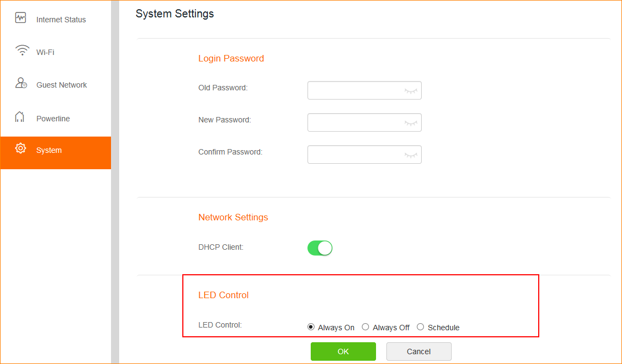Click the Powerline house icon
This screenshot has height=364, width=622.
[x=20, y=117]
